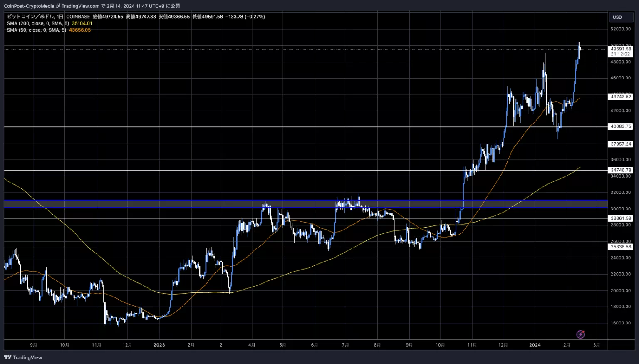This screenshot has width=639, height=364.
Task: Click the TradingView logo at bottom left
Action: coord(23,357)
